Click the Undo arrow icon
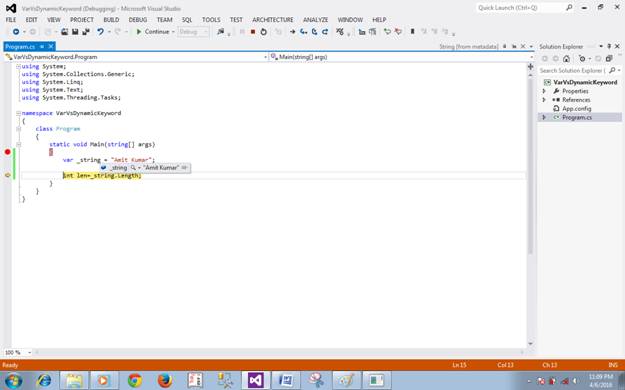 coord(100,32)
